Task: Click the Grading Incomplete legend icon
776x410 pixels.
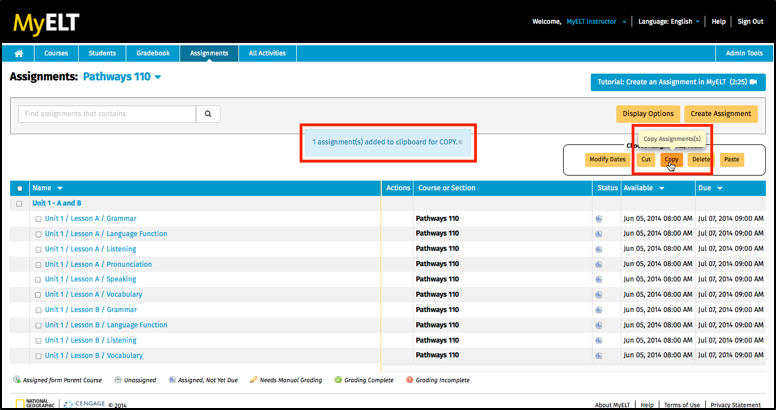Action: tap(409, 380)
